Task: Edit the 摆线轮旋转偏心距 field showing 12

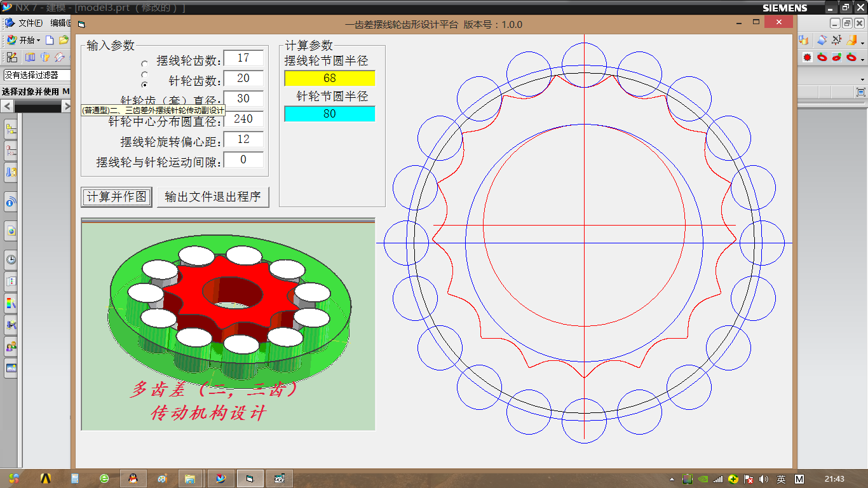Action: (243, 139)
